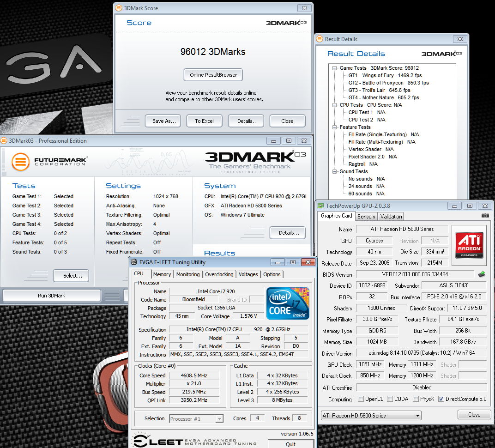Click the To Excel button
Viewport: 495px width, 448px height.
point(204,121)
